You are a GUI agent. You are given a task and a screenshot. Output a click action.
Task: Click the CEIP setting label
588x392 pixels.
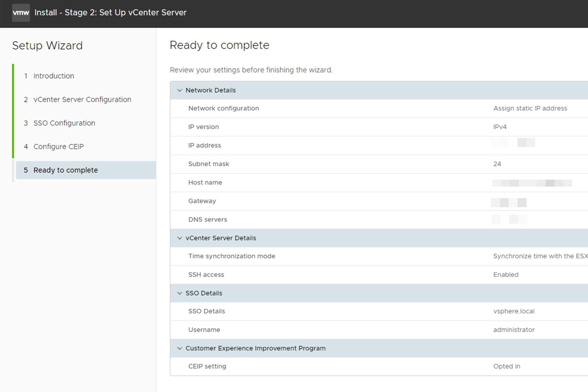pyautogui.click(x=207, y=366)
